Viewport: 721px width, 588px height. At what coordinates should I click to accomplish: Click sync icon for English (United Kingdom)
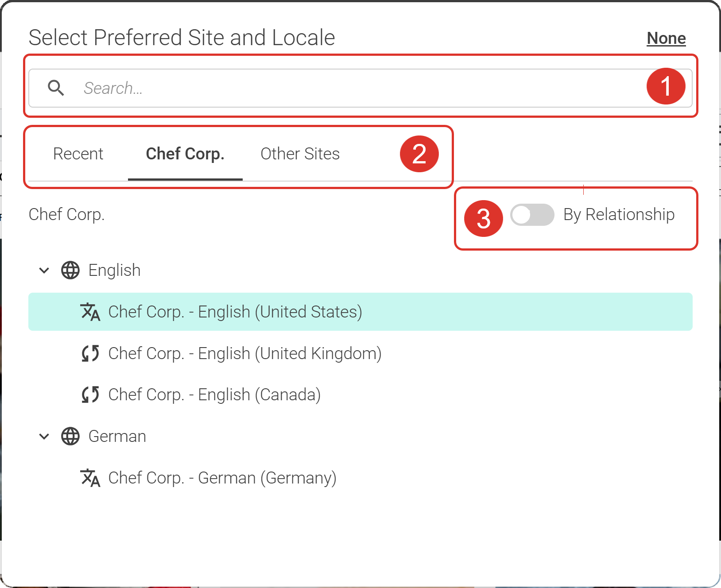click(90, 353)
